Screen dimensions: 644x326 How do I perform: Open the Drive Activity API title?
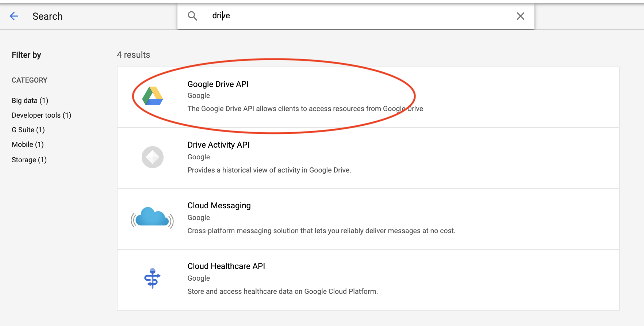[x=218, y=145]
